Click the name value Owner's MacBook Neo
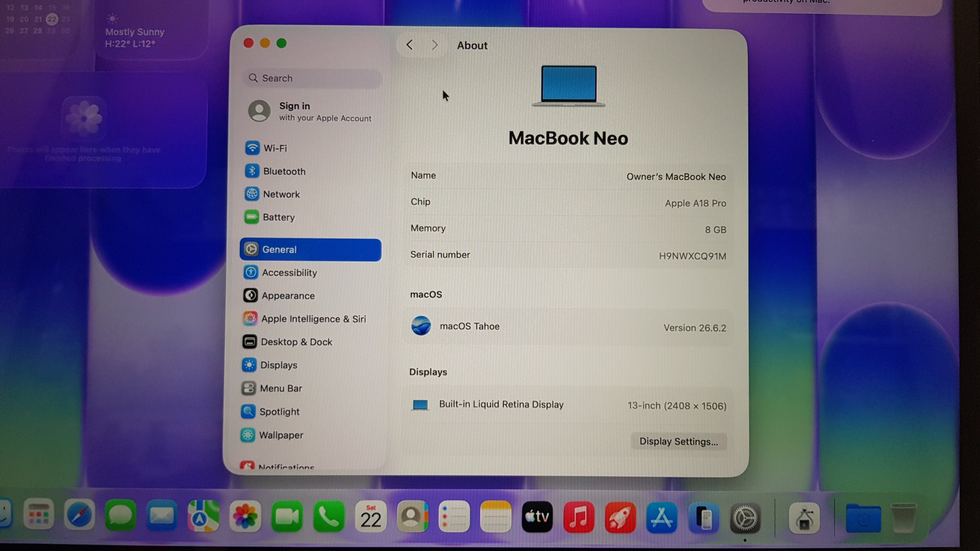 point(676,177)
